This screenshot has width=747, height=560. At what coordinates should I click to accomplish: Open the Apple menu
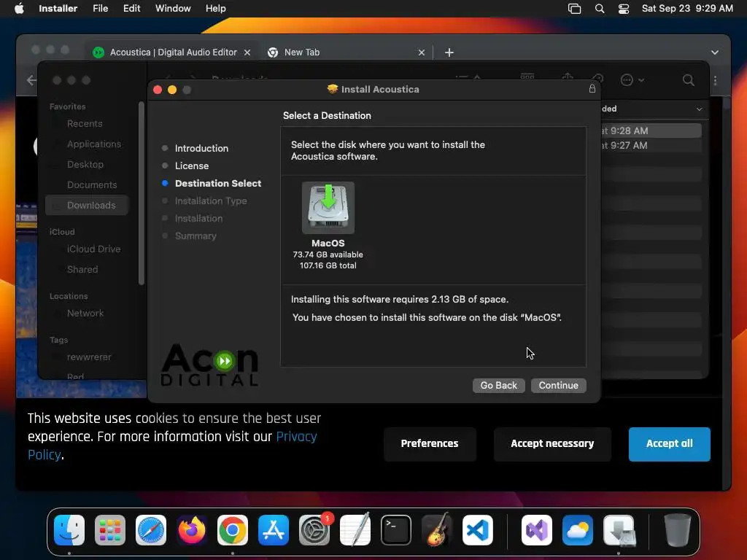tap(19, 9)
